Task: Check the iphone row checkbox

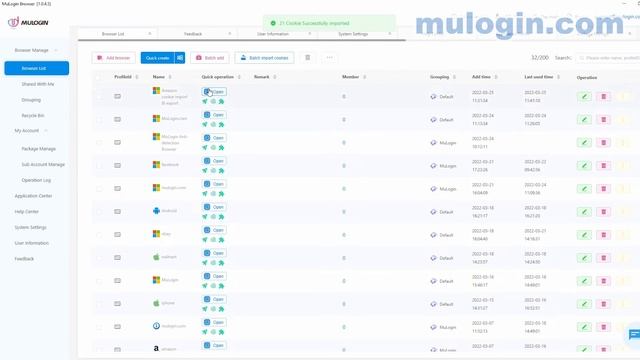Action: (x=99, y=304)
